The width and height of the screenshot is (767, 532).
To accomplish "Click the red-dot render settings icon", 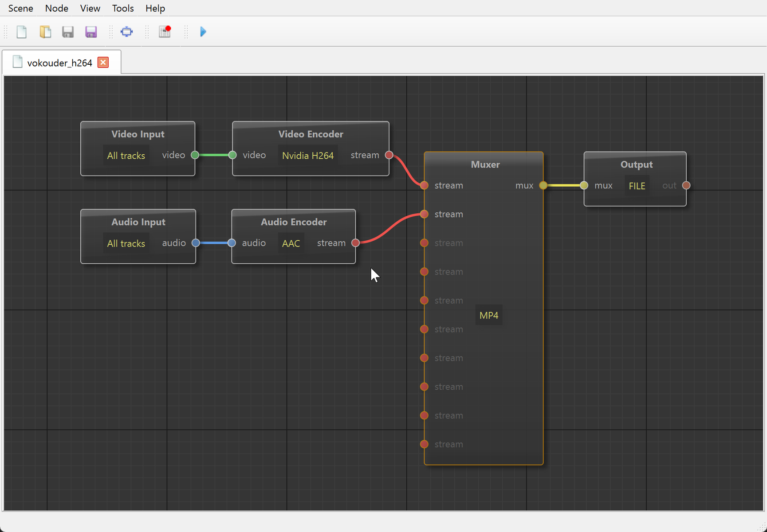I will pyautogui.click(x=165, y=32).
